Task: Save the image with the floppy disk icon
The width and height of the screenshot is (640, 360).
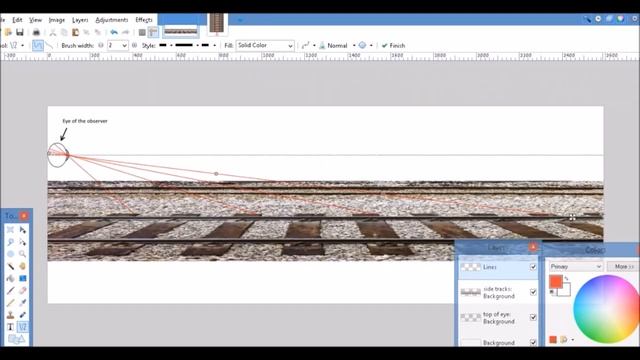Action: (20, 32)
